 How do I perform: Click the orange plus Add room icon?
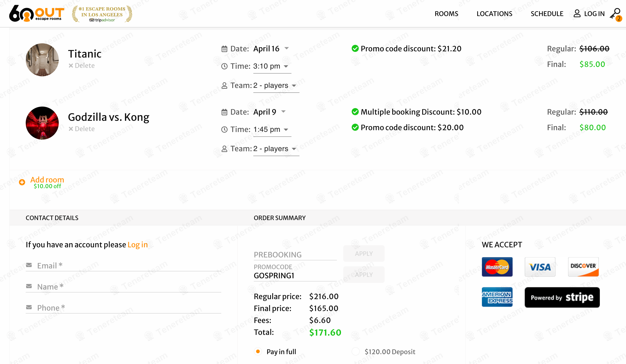pos(22,182)
